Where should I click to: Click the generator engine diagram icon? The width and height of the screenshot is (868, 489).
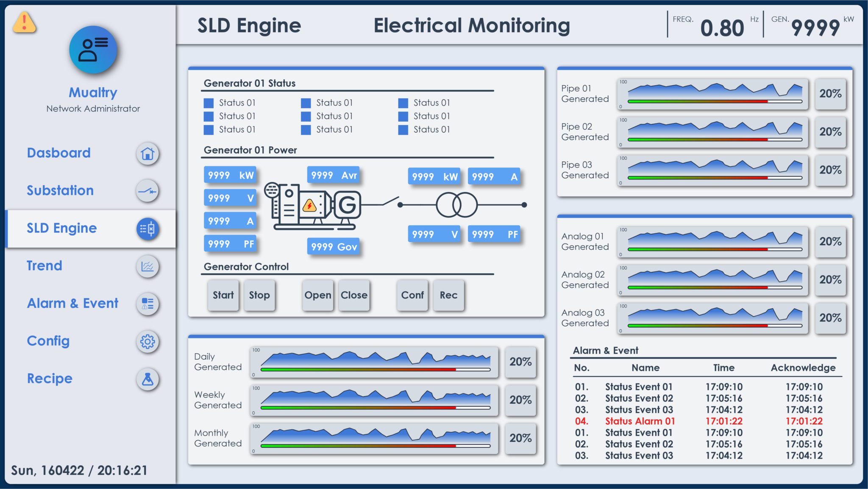pos(313,206)
